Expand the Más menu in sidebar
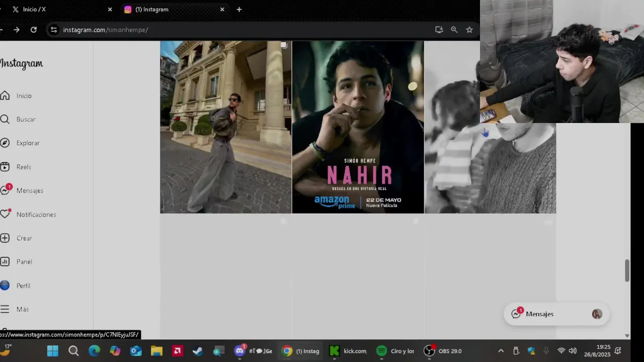Screen dimensions: 644x362 (x=15, y=309)
